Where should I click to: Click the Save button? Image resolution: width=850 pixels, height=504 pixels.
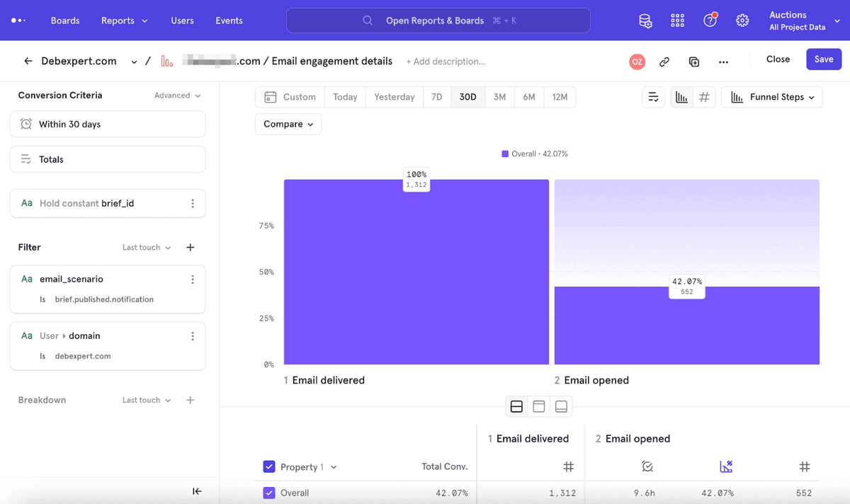pyautogui.click(x=823, y=59)
